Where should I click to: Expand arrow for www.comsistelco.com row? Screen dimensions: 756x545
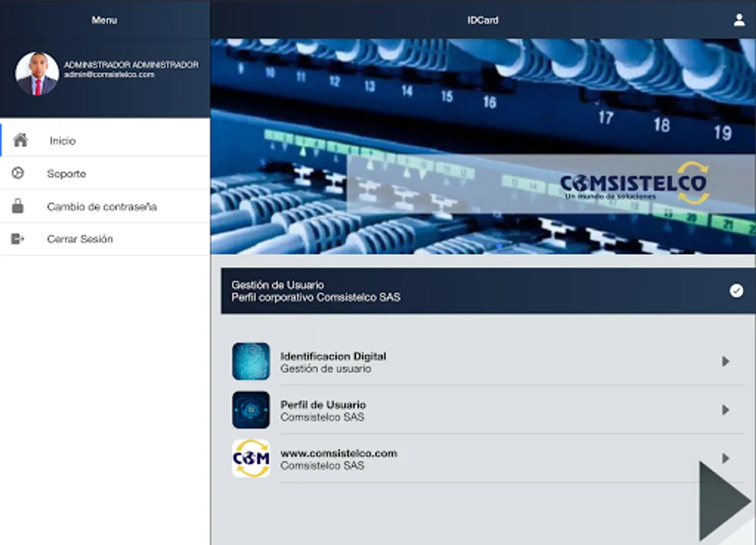coord(725,458)
